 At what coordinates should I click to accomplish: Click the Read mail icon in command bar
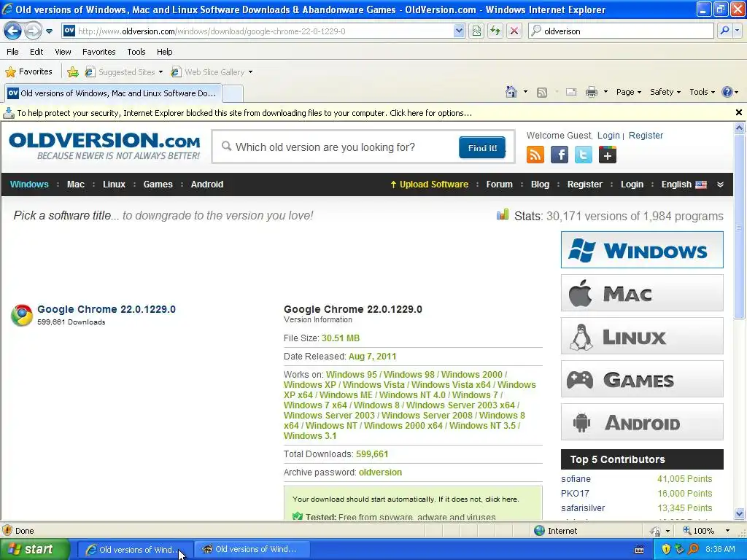571,92
